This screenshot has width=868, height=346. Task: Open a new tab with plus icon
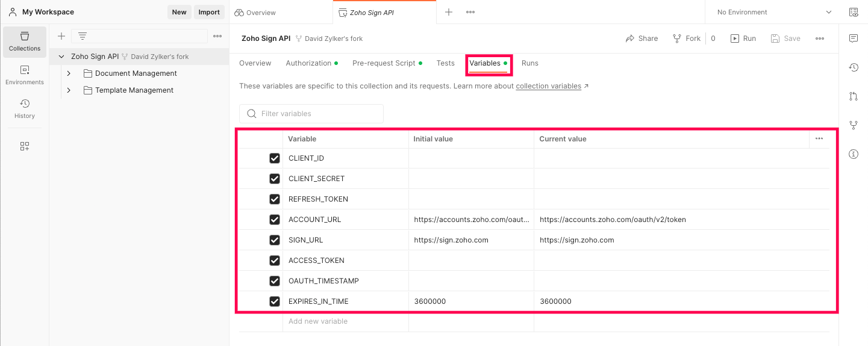click(x=448, y=12)
